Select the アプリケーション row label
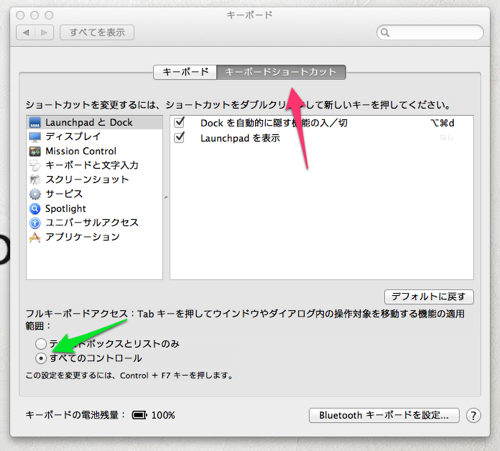Screen dimensions: 500x451 click(x=82, y=237)
